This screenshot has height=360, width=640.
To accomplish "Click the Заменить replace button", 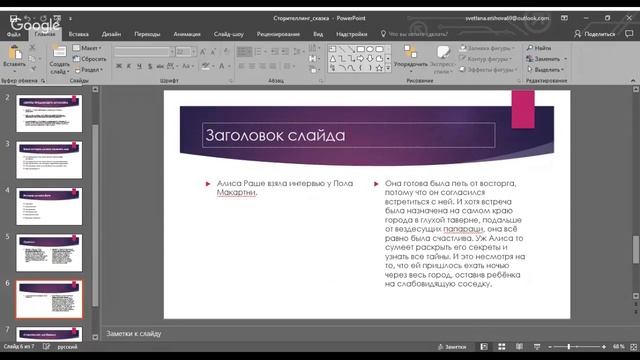I will pyautogui.click(x=547, y=59).
